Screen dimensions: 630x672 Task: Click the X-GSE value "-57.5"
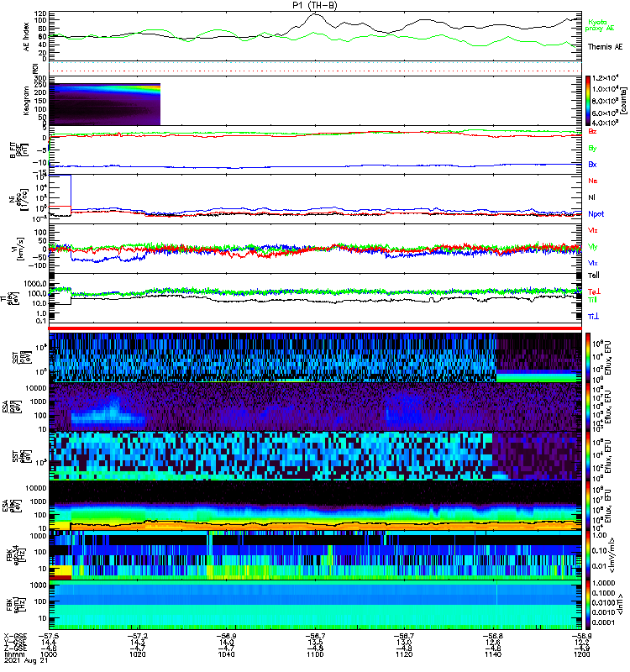[x=49, y=636]
